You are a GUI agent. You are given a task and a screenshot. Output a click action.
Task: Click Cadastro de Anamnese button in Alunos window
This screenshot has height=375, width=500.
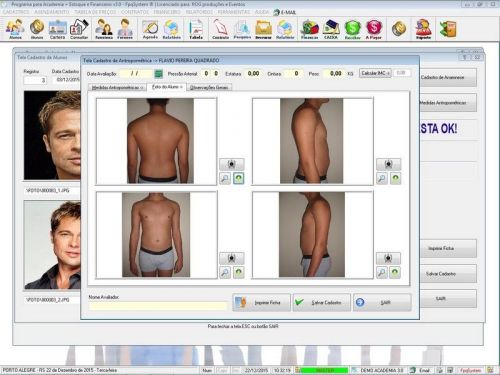tap(447, 77)
